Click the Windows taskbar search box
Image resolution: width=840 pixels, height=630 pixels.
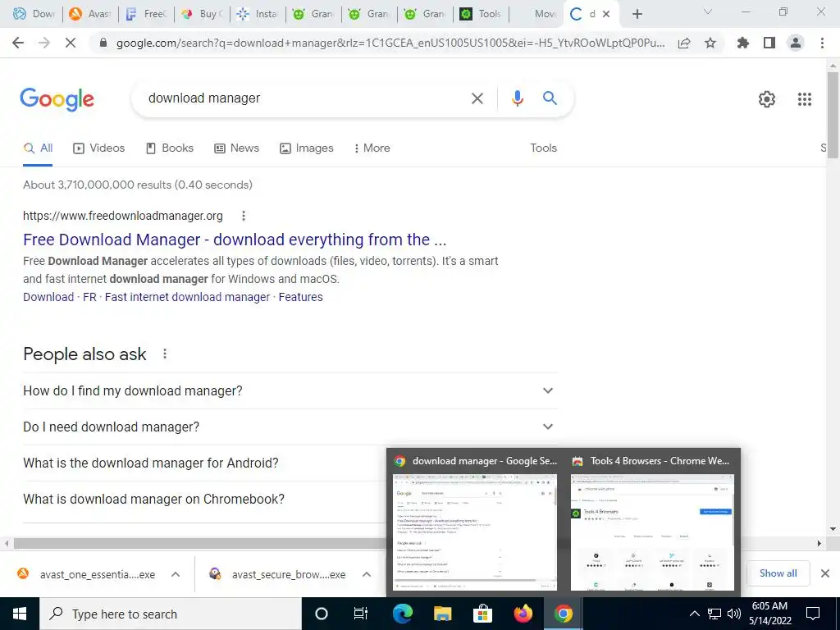point(171,614)
